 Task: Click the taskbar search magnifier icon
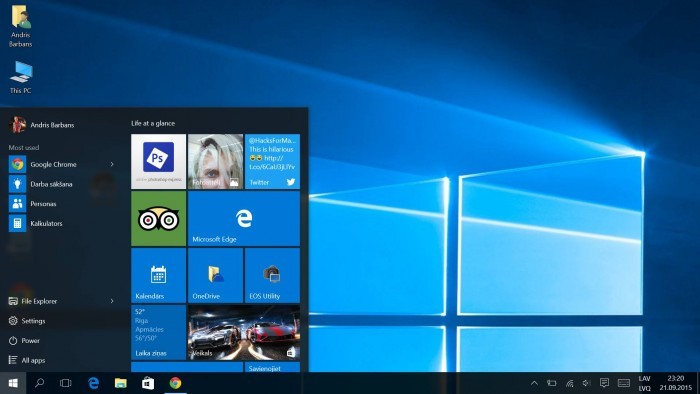pos(39,383)
